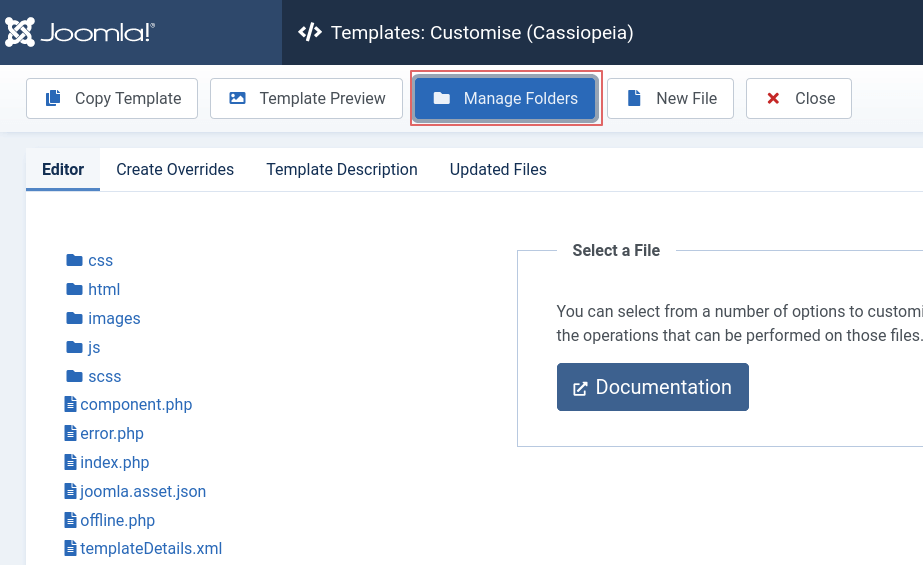Image resolution: width=923 pixels, height=565 pixels.
Task: Switch to the Editor tab
Action: pos(63,170)
